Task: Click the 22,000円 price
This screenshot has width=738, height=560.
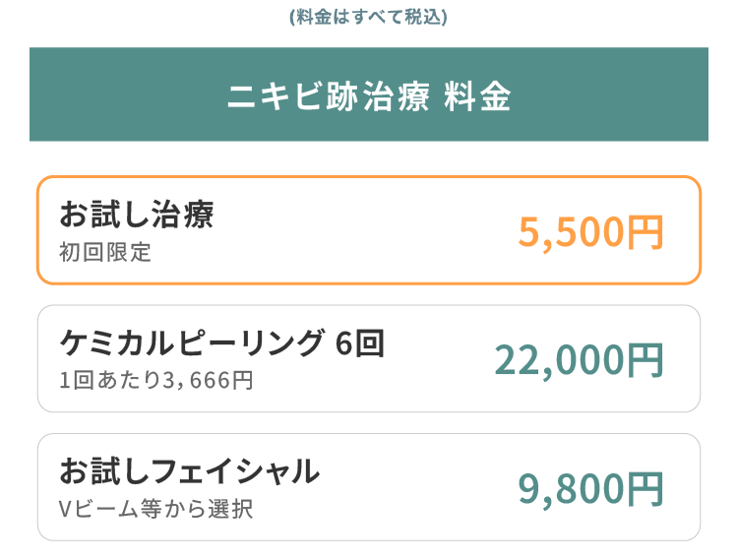Action: [579, 360]
